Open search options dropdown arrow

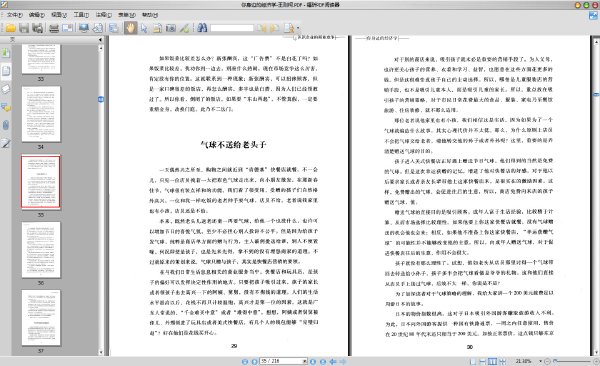[x=298, y=28]
